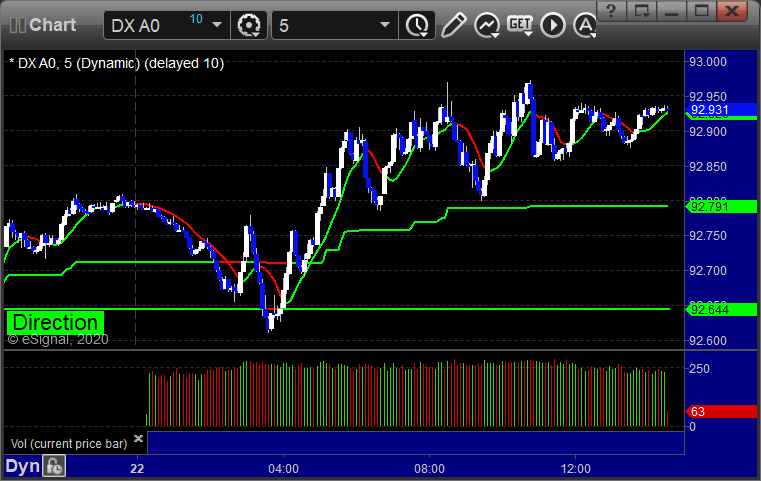Click the 04:00 time axis label
Screen dimensions: 761x481
(283, 469)
